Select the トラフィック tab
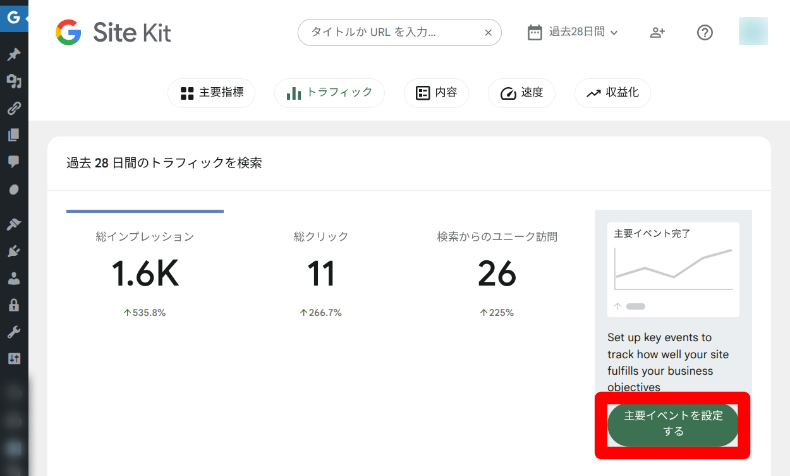Screen dimensions: 790x476 (x=330, y=93)
